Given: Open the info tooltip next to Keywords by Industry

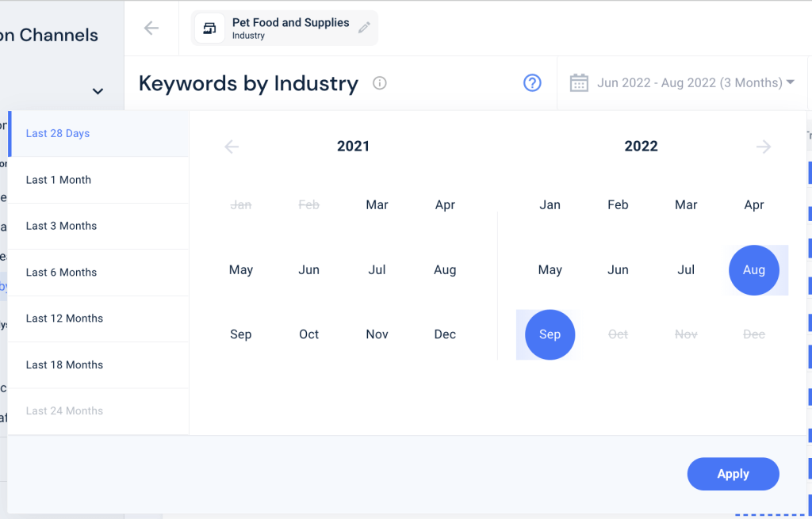Looking at the screenshot, I should [379, 83].
